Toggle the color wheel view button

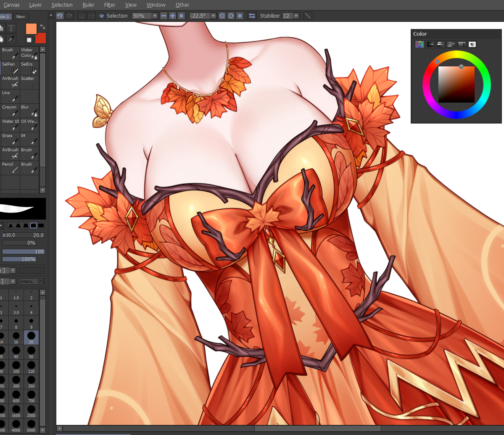tap(420, 44)
